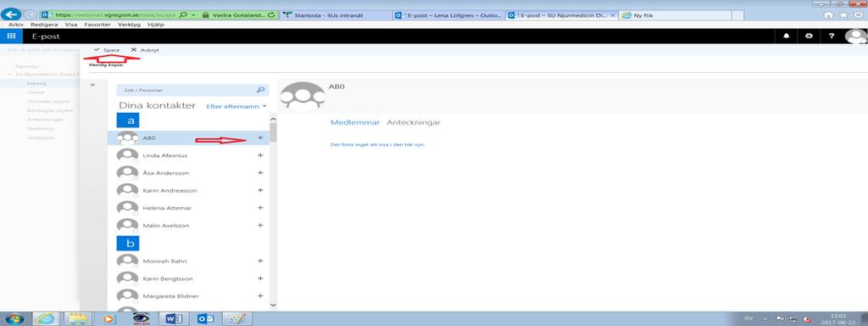Viewport: 868px width, 326px height.
Task: Select the AB0 contact group row
Action: [188, 138]
